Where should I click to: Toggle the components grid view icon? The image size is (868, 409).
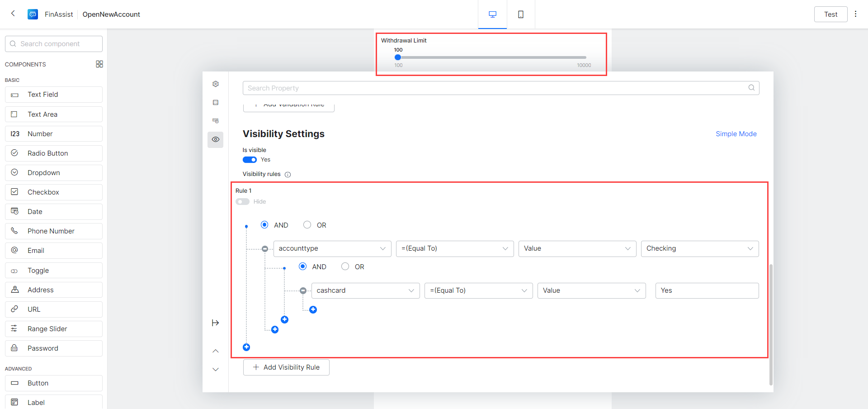click(99, 64)
